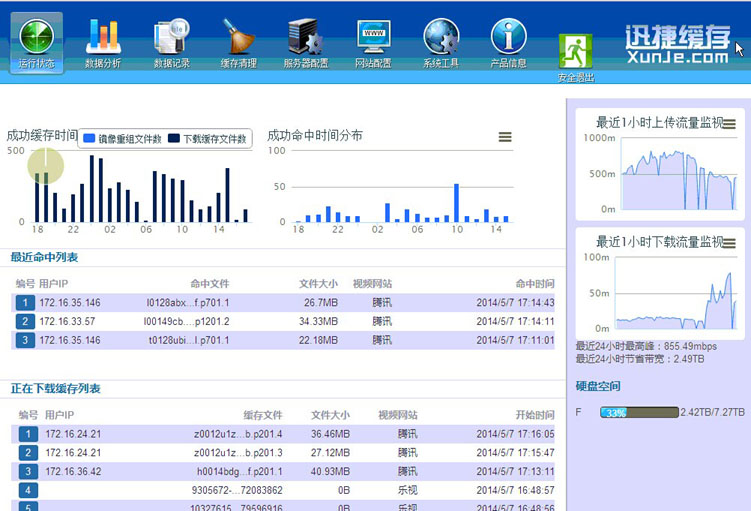Click the cache file z0012u1z...b.p201.3

point(238,453)
